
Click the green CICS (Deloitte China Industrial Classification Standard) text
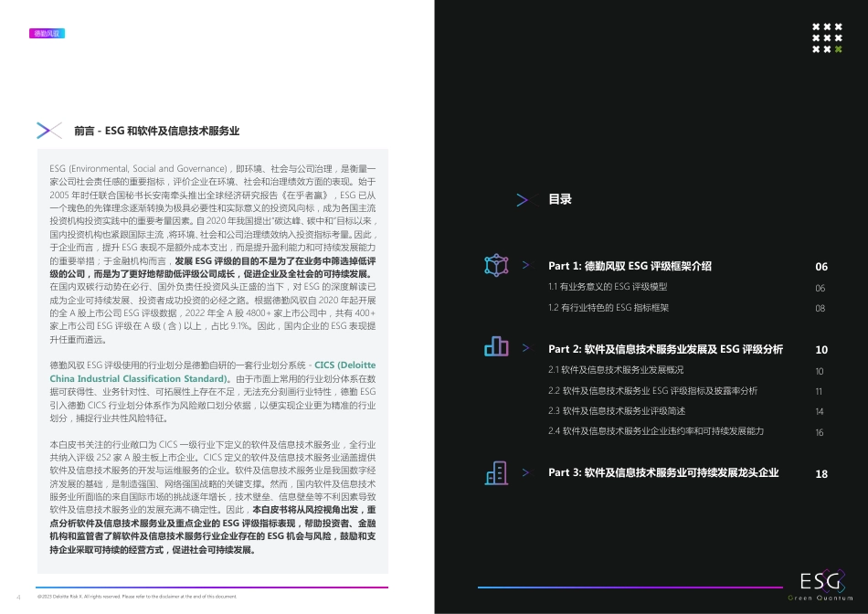[x=213, y=372]
